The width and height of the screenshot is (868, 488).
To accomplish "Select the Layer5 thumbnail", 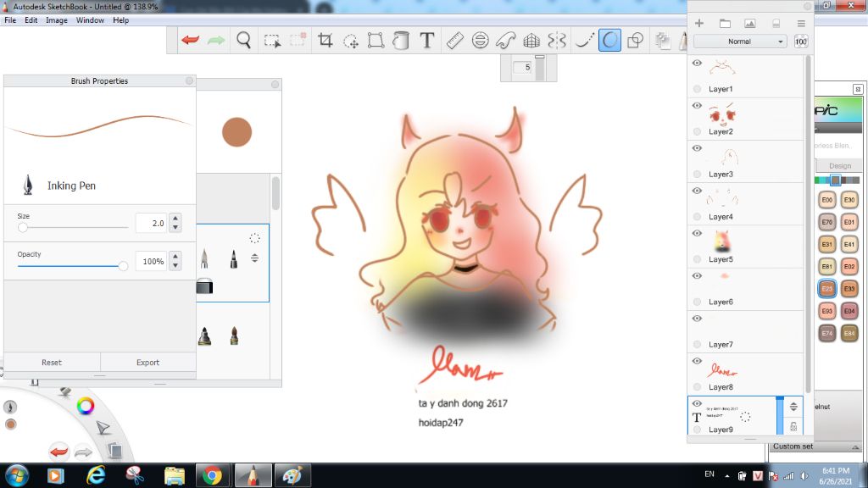I will click(721, 241).
